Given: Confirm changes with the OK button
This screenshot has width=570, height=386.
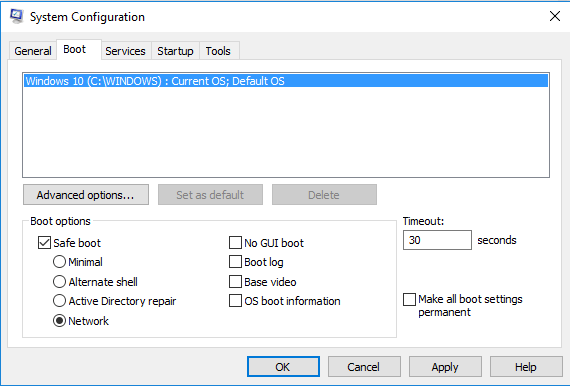Looking at the screenshot, I should click(x=284, y=367).
